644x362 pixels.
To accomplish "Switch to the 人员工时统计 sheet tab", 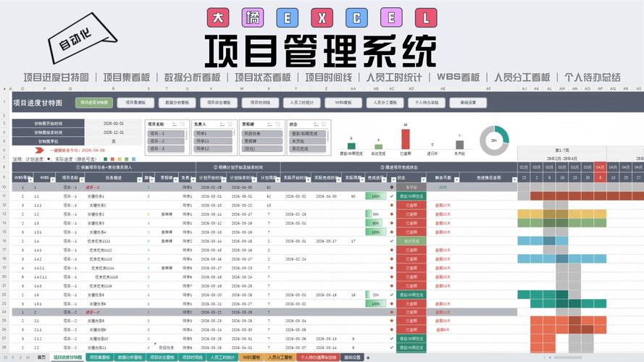I will tap(222, 358).
